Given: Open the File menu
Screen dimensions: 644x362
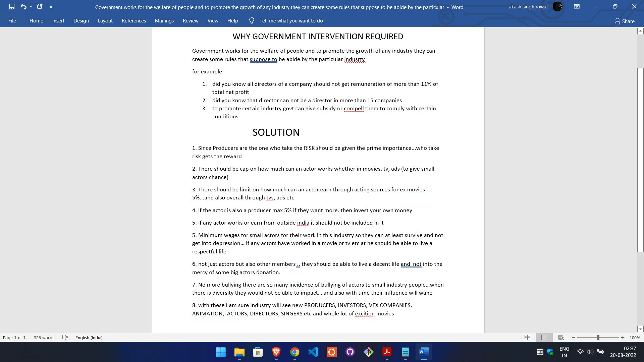Looking at the screenshot, I should pos(12,21).
